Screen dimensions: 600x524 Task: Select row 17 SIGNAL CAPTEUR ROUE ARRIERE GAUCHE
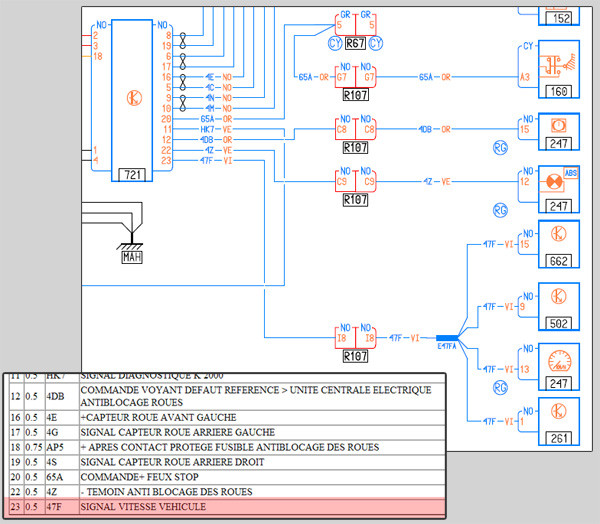(x=227, y=432)
